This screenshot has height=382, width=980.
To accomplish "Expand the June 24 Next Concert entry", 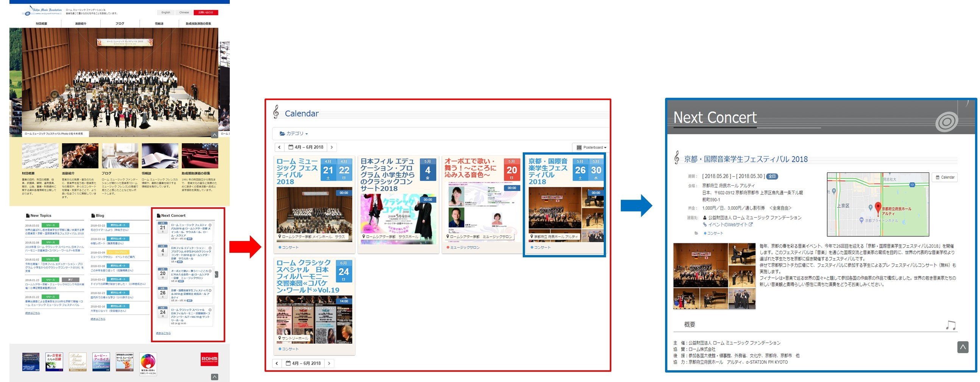I will [x=210, y=310].
